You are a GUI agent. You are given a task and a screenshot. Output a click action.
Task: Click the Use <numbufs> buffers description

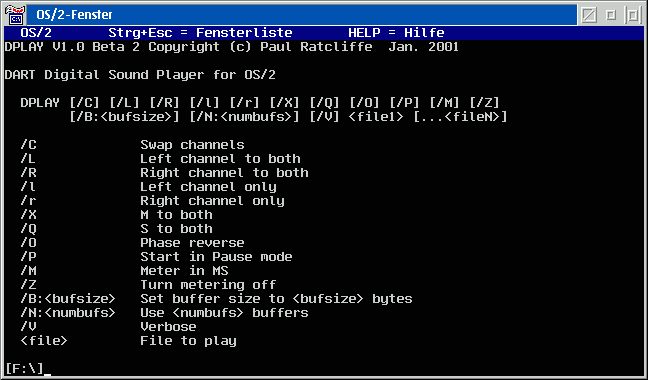pos(224,313)
